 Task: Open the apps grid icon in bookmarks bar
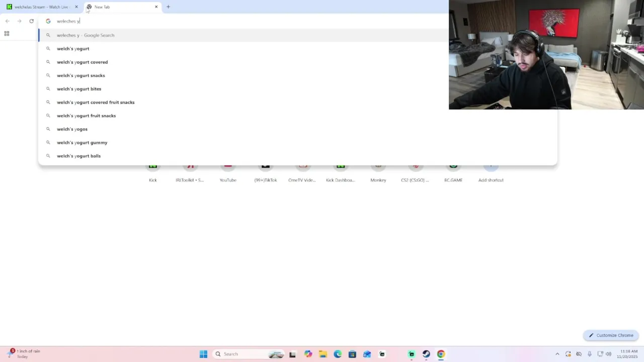pos(7,34)
